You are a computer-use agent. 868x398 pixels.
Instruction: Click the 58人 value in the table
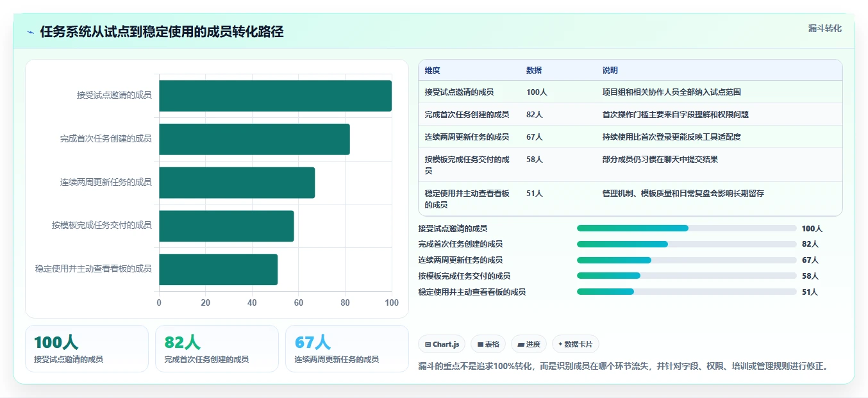pos(535,160)
